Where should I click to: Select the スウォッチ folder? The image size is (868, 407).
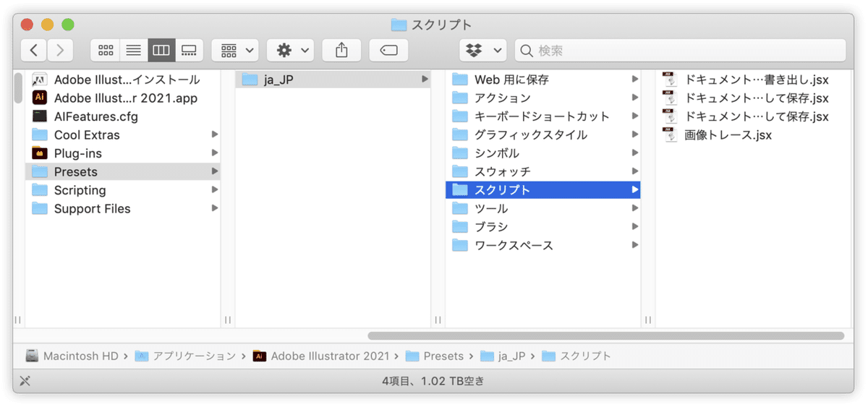[543, 171]
